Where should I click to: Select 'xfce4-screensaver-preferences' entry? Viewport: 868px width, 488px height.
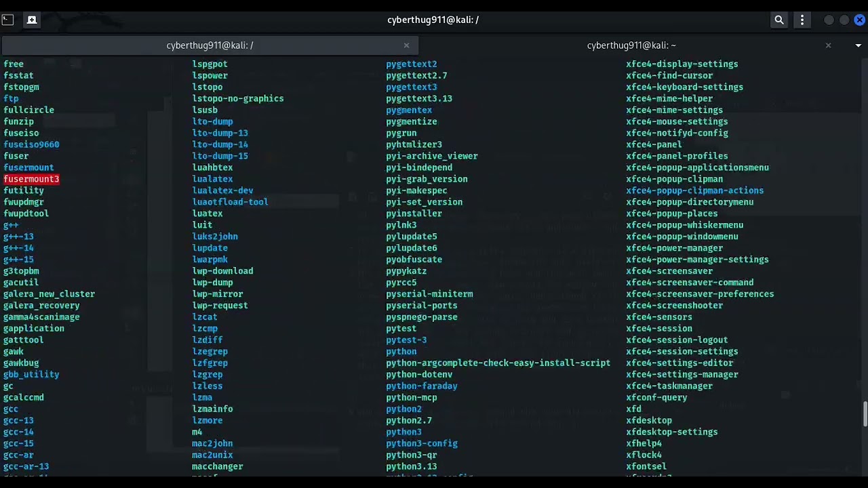pos(700,294)
